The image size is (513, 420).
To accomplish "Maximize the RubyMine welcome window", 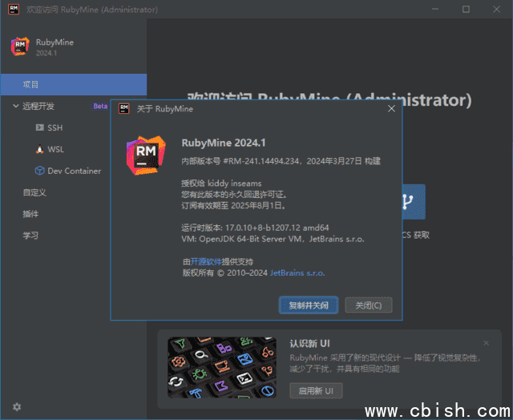I will (466, 9).
